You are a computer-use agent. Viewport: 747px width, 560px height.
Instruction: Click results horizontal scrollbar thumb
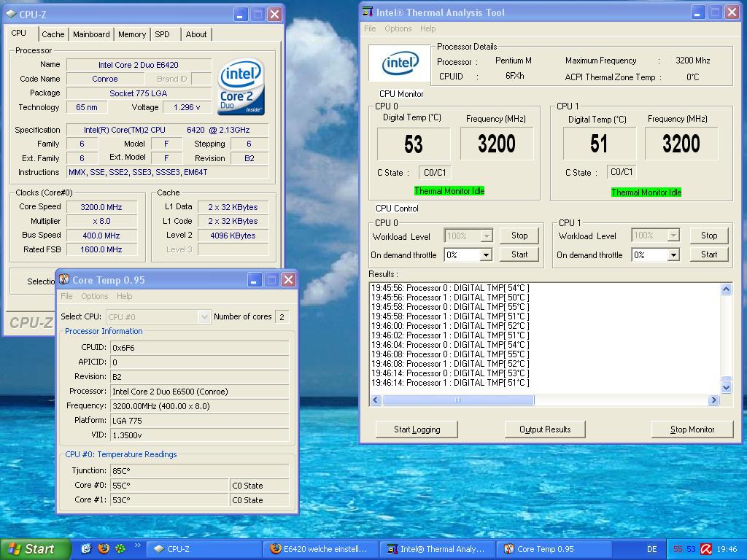(x=458, y=400)
